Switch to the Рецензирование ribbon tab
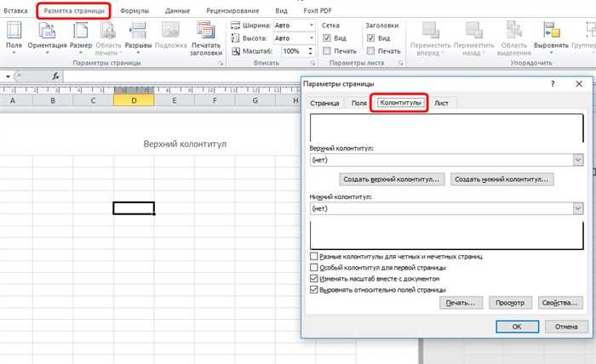Screen dimensions: 596x364 point(232,10)
